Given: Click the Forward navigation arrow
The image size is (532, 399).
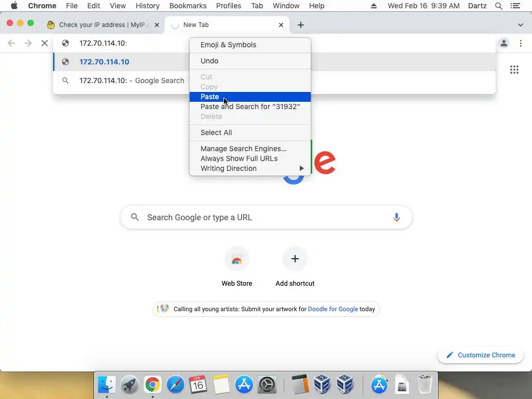Looking at the screenshot, I should point(28,43).
